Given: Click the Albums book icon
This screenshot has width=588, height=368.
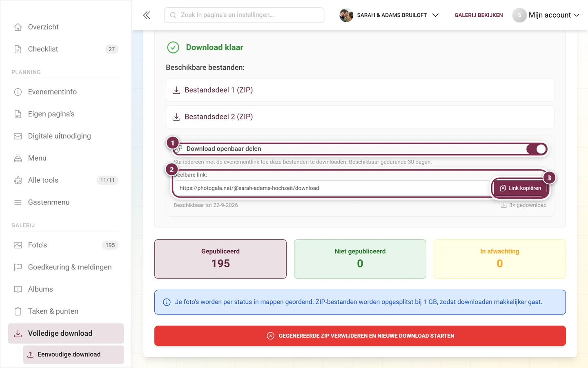Looking at the screenshot, I should tap(18, 289).
